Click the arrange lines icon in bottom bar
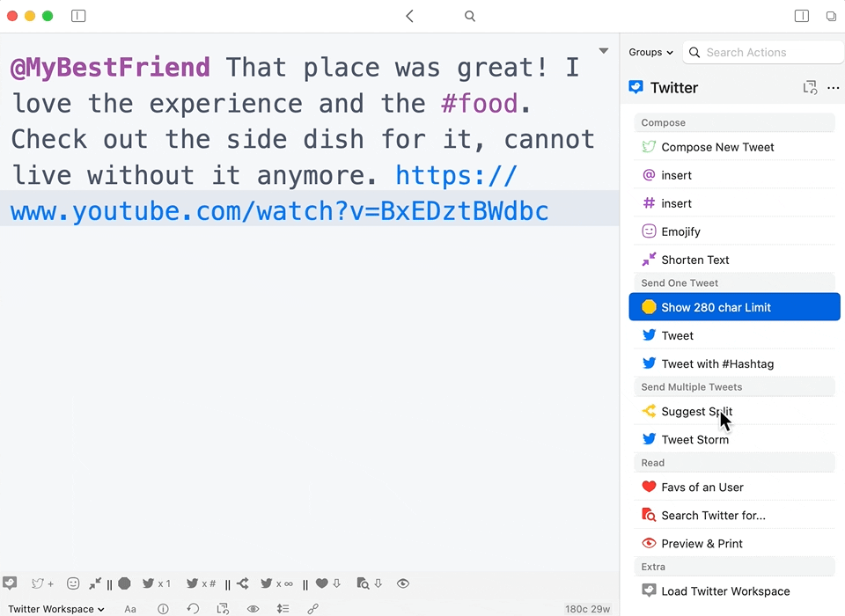Image resolution: width=845 pixels, height=616 pixels. tap(283, 609)
